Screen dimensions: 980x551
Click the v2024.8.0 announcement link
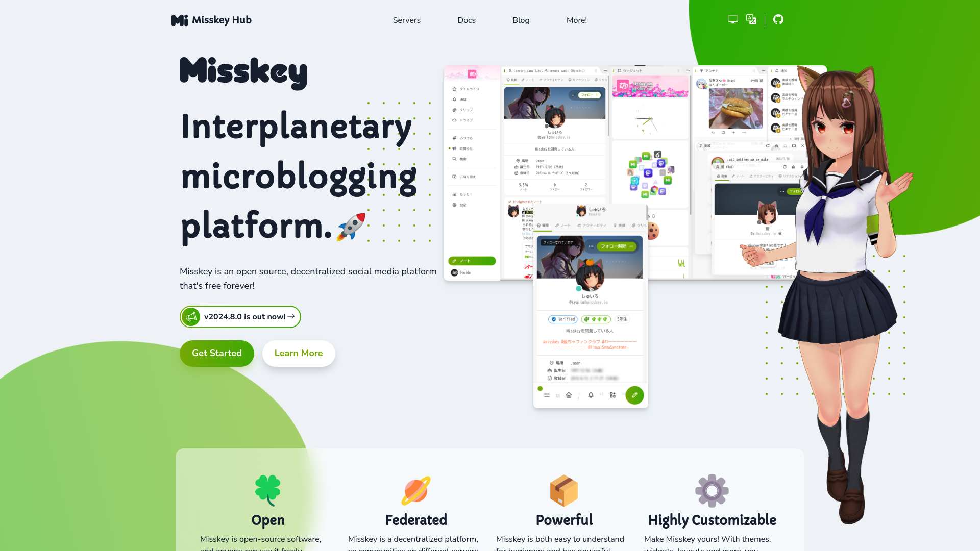coord(240,317)
